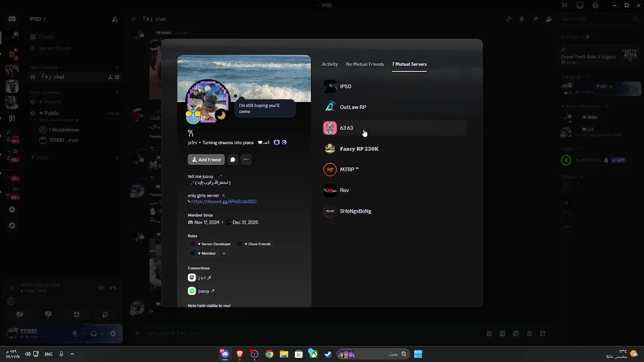The height and width of the screenshot is (362, 644).
Task: Open User Settings gear icon
Action: tap(113, 333)
